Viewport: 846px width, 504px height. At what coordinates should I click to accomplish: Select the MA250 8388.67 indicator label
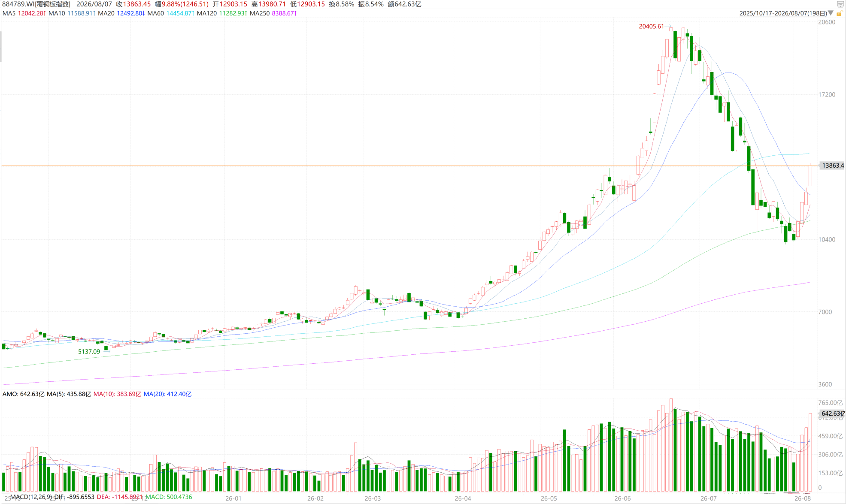[273, 13]
